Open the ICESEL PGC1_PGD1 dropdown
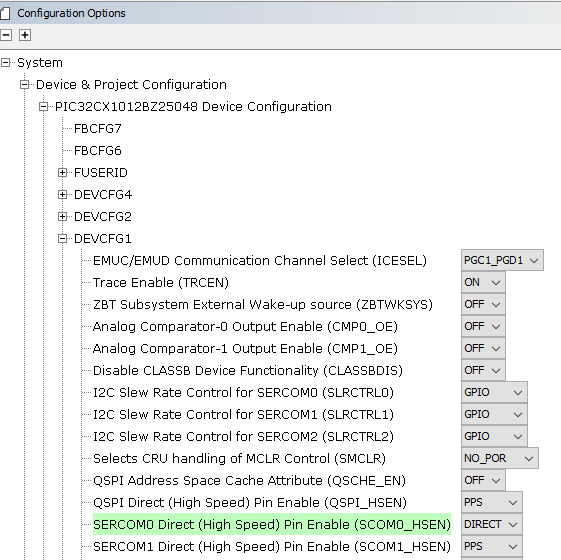The height and width of the screenshot is (560, 561). [x=502, y=260]
